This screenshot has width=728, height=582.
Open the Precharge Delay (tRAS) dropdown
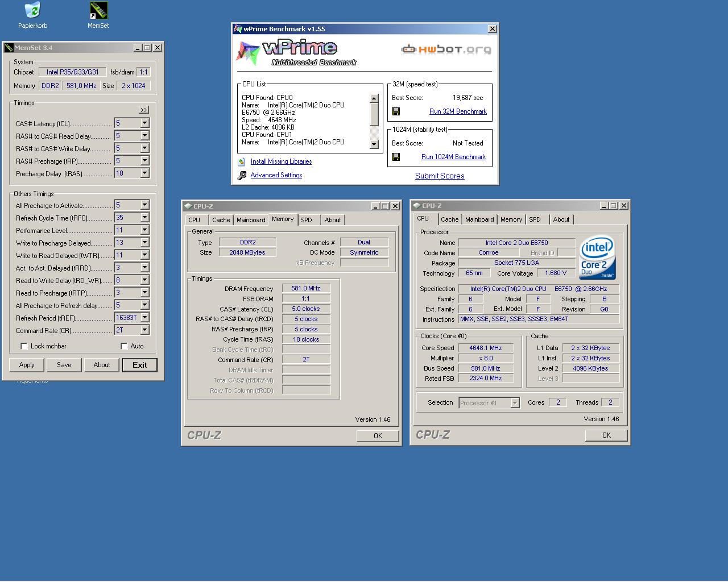click(144, 173)
